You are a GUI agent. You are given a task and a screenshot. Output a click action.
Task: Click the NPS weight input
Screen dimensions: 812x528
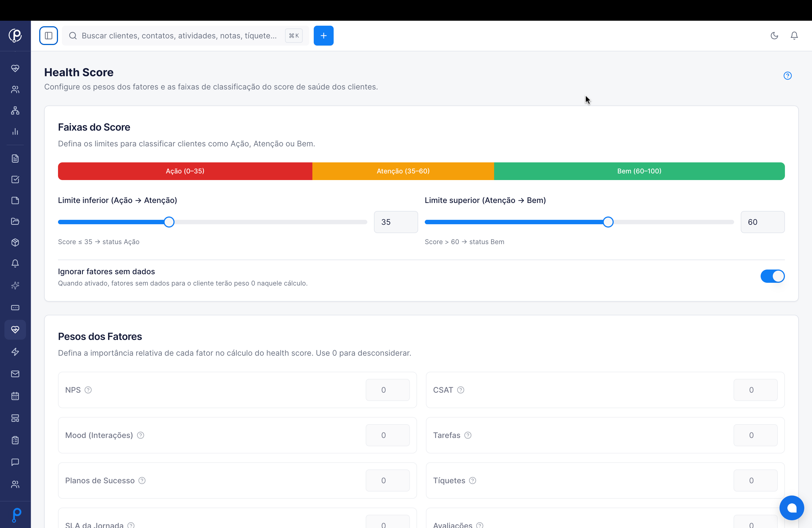pyautogui.click(x=387, y=390)
